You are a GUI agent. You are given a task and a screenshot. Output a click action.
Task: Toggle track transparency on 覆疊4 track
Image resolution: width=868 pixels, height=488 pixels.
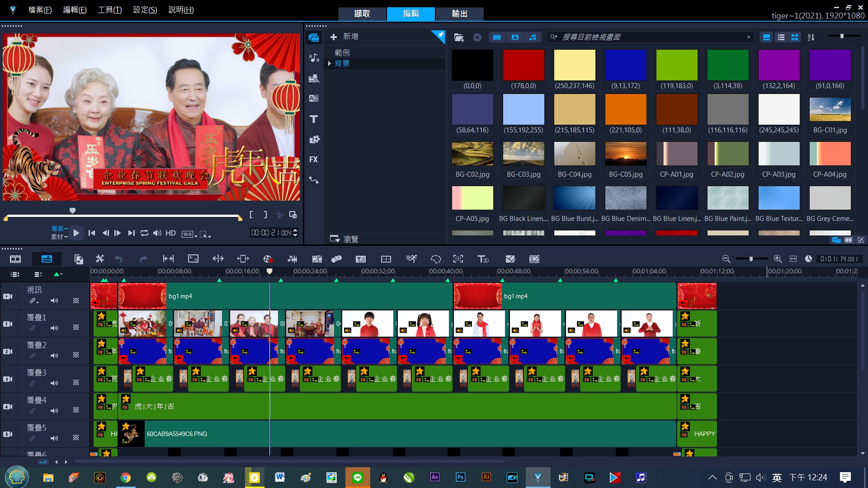(76, 410)
